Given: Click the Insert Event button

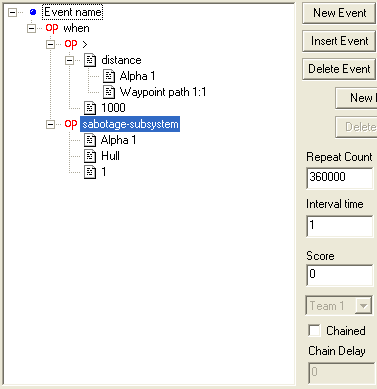Looking at the screenshot, I should 339,41.
